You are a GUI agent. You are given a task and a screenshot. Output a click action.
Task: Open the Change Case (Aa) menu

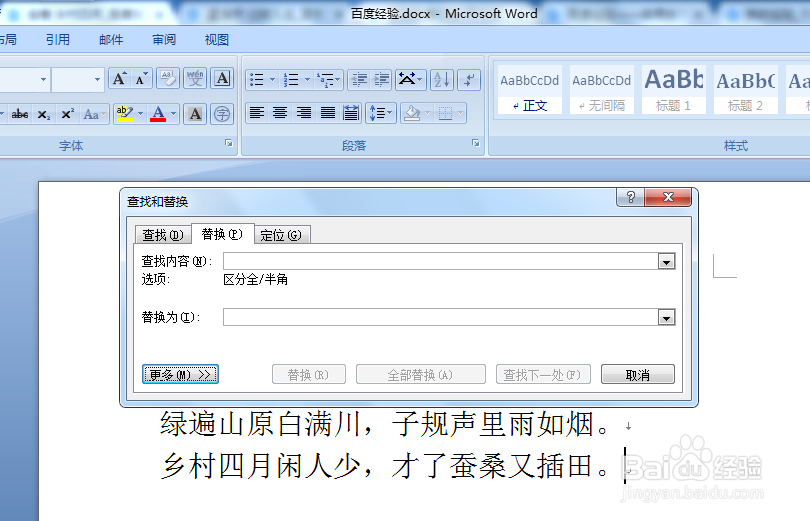point(95,114)
